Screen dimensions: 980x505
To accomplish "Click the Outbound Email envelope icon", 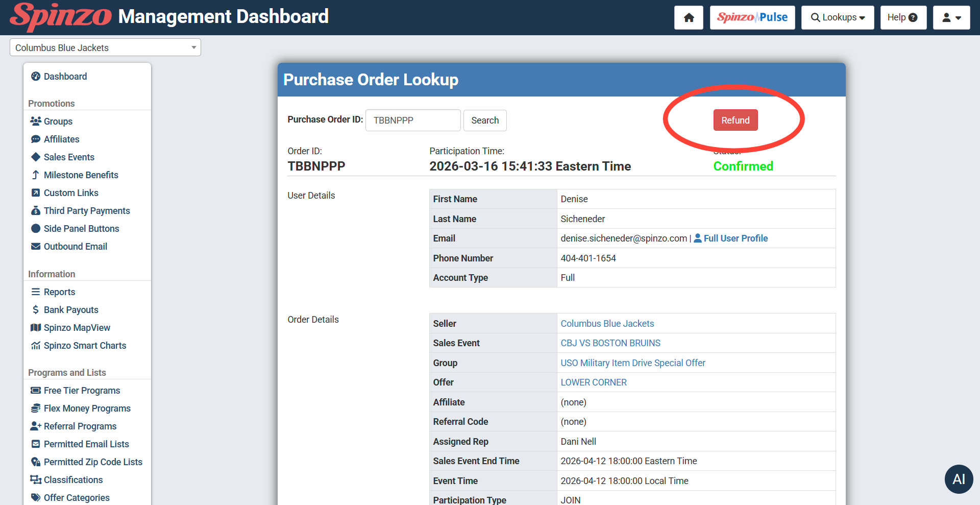I will 36,247.
